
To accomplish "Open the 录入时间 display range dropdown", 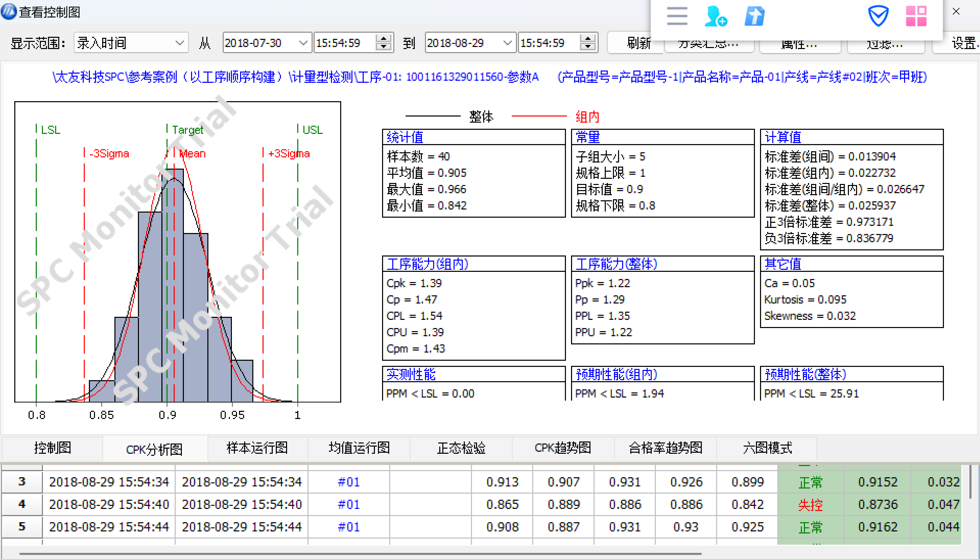I will pos(179,43).
